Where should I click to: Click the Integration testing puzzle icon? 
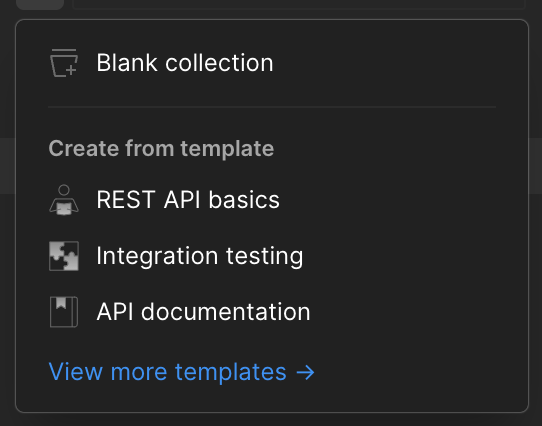[x=64, y=256]
